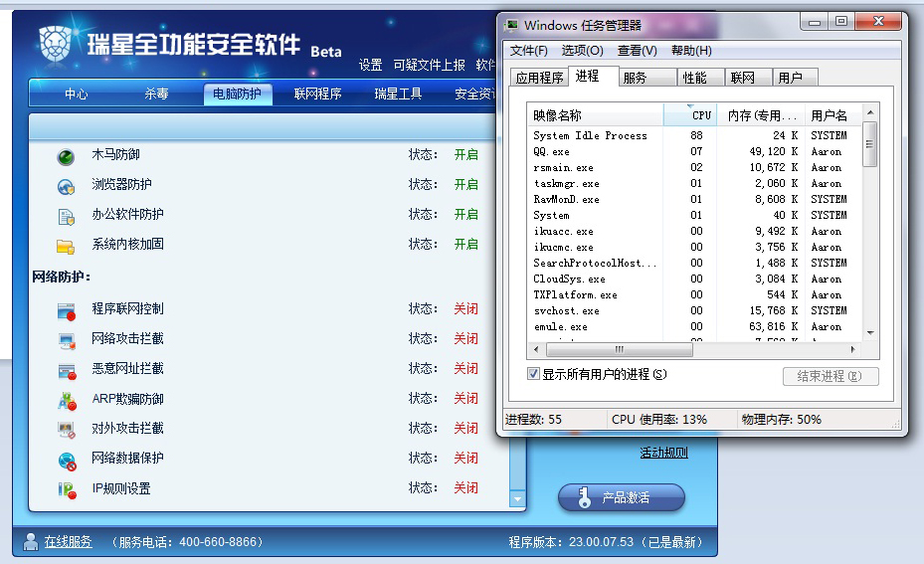Viewport: 924px width, 564px height.
Task: Click the 程序联网控制 window icon
Action: [66, 311]
